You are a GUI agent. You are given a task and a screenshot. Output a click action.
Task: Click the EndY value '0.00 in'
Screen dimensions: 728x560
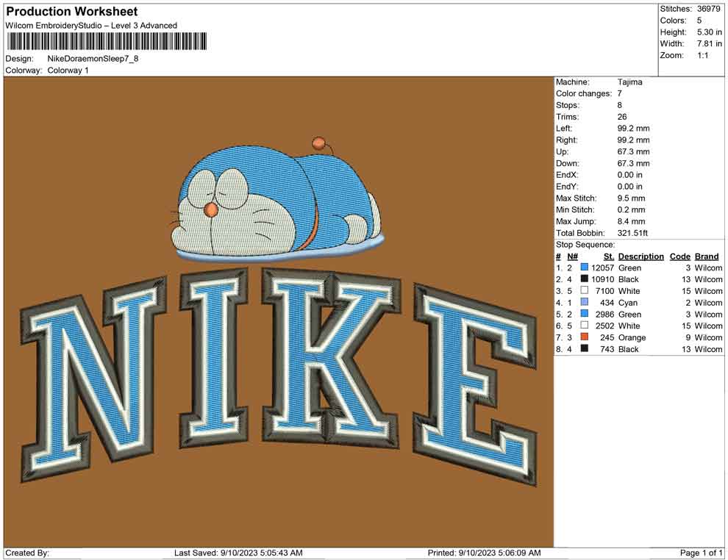[630, 187]
